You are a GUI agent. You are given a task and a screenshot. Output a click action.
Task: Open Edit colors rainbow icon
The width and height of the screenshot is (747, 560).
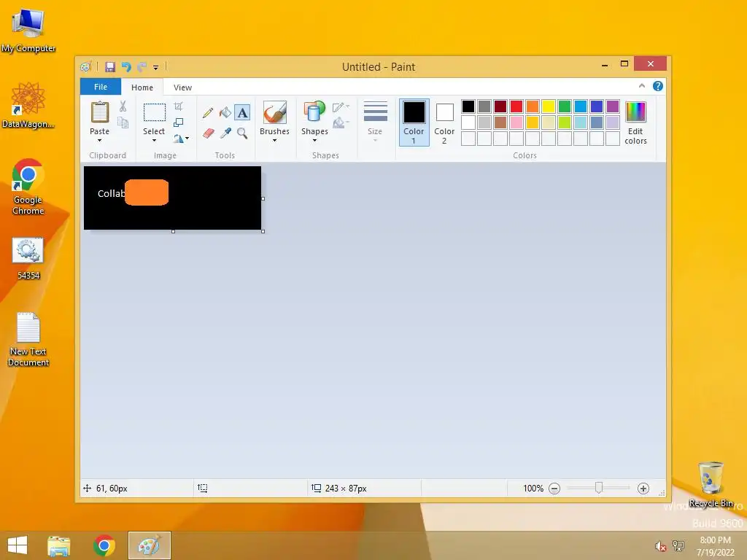[x=635, y=112]
